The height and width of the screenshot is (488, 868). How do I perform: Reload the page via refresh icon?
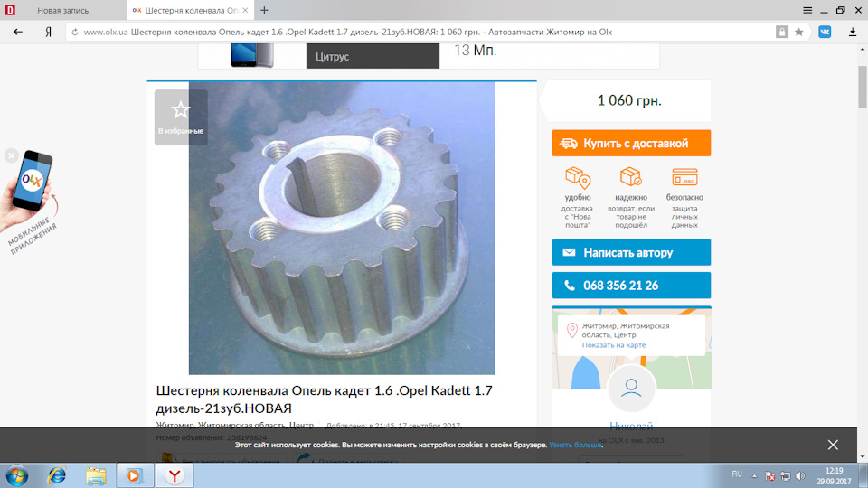(75, 33)
